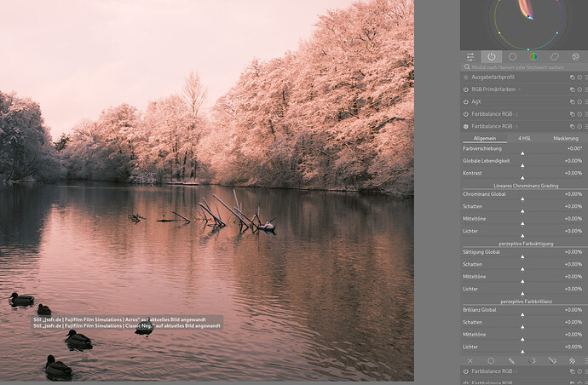Disable mask with the X icon
This screenshot has height=385, width=588.
pyautogui.click(x=470, y=360)
